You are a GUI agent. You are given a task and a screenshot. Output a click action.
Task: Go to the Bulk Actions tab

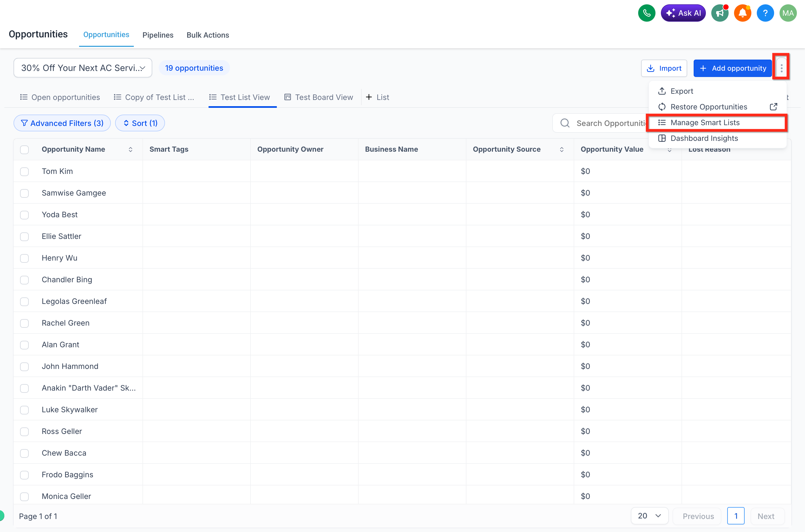207,35
